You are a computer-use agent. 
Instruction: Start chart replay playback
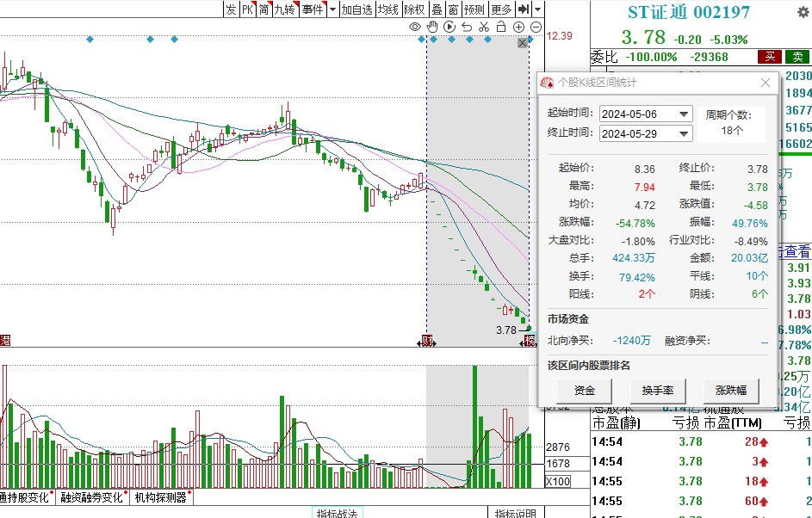coord(449,27)
